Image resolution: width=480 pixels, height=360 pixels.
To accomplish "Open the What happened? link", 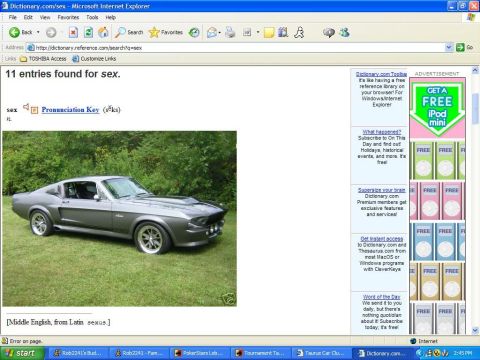I will (x=382, y=132).
